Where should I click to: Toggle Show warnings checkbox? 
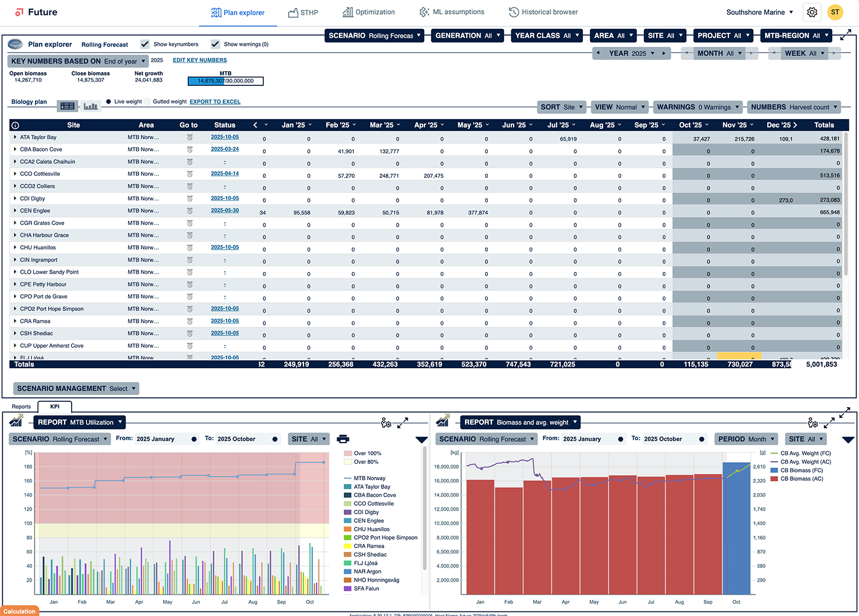pyautogui.click(x=215, y=44)
